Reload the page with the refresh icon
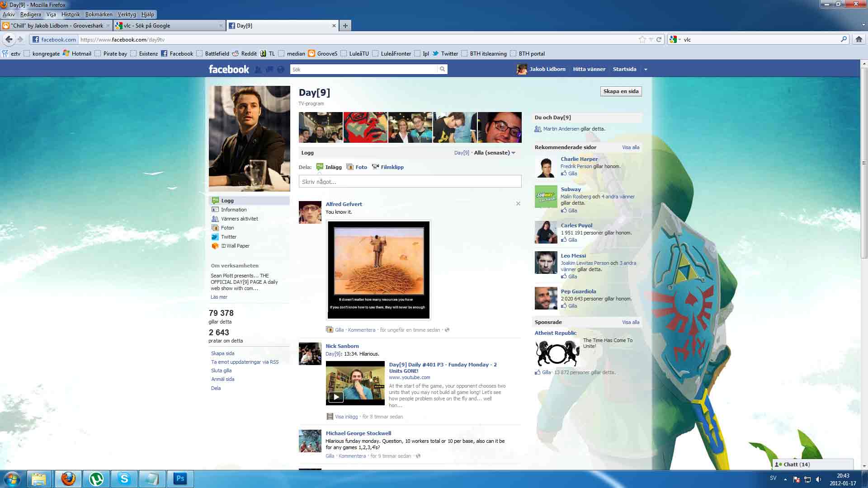Screen dimensions: 868x488 coord(659,39)
